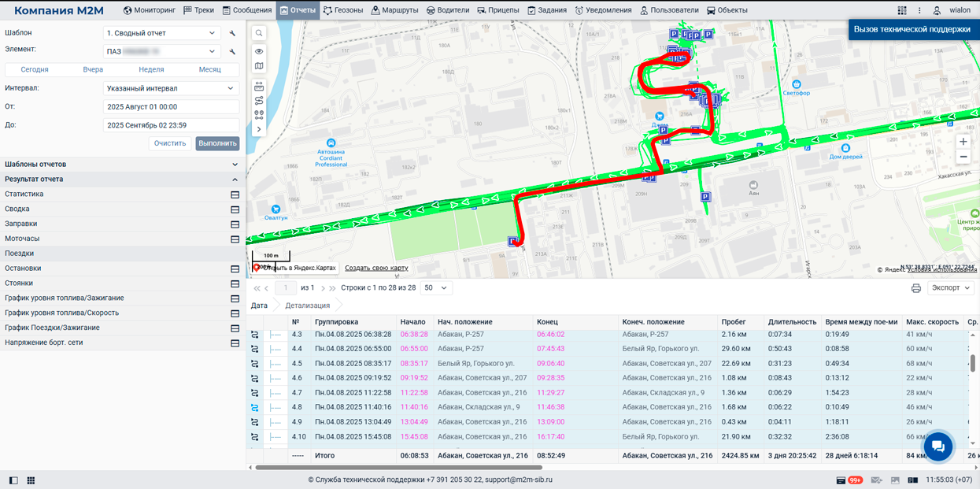Open the map layers icon
980x489 pixels.
[x=259, y=66]
